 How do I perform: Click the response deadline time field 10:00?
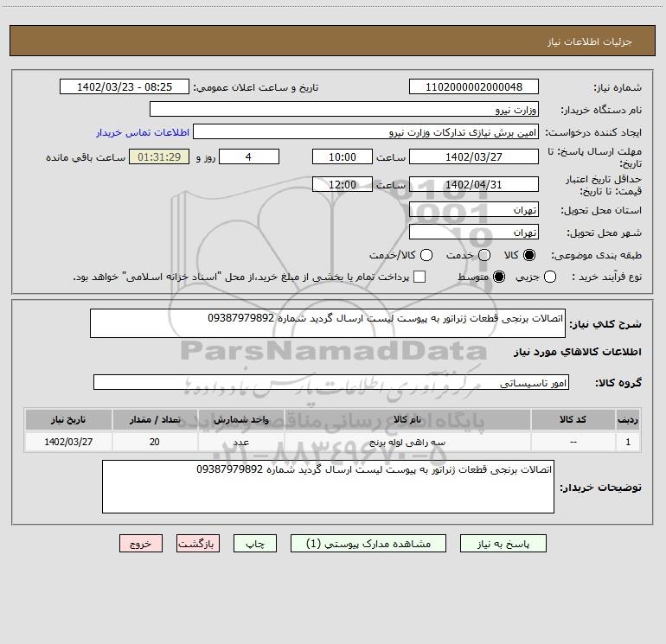(343, 156)
